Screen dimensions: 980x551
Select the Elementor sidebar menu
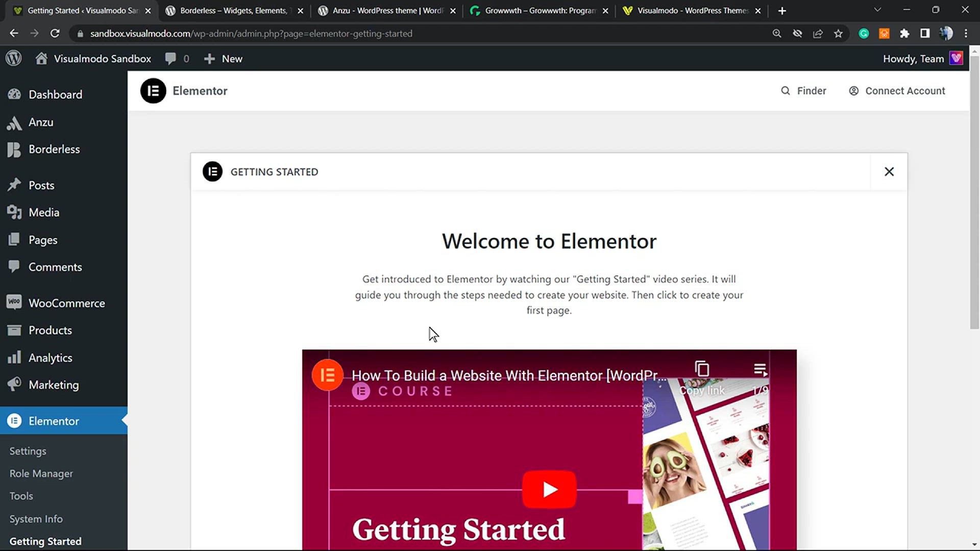point(64,421)
